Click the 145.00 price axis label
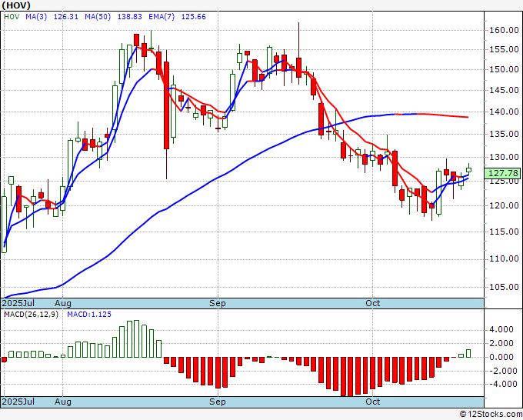The width and height of the screenshot is (523, 420). [504, 90]
